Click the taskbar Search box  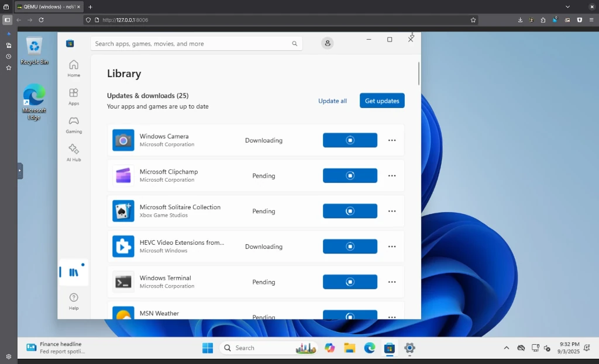[269, 348]
